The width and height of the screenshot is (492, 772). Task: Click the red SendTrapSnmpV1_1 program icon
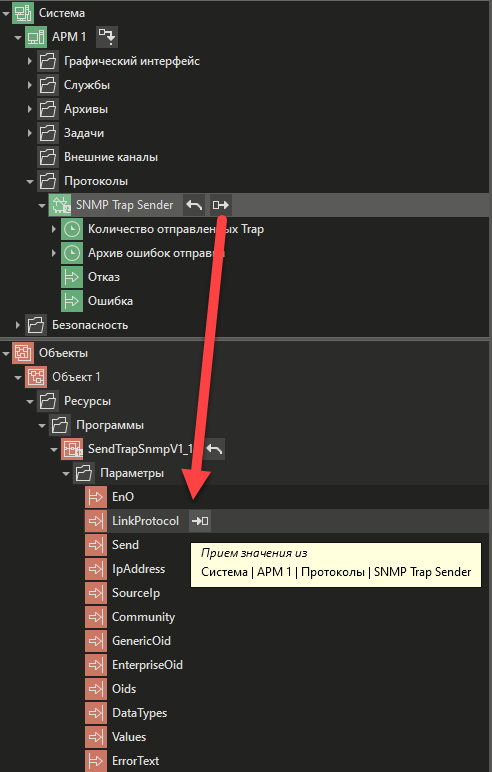coord(72,449)
